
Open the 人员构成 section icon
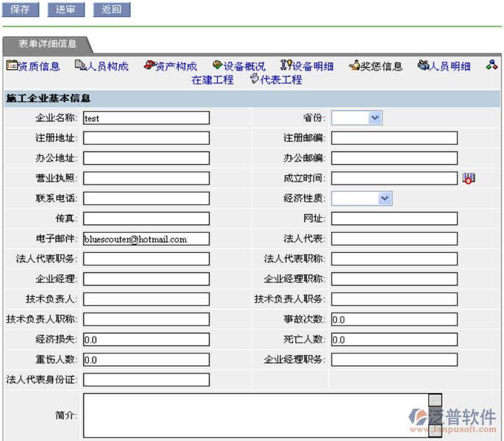(80, 66)
